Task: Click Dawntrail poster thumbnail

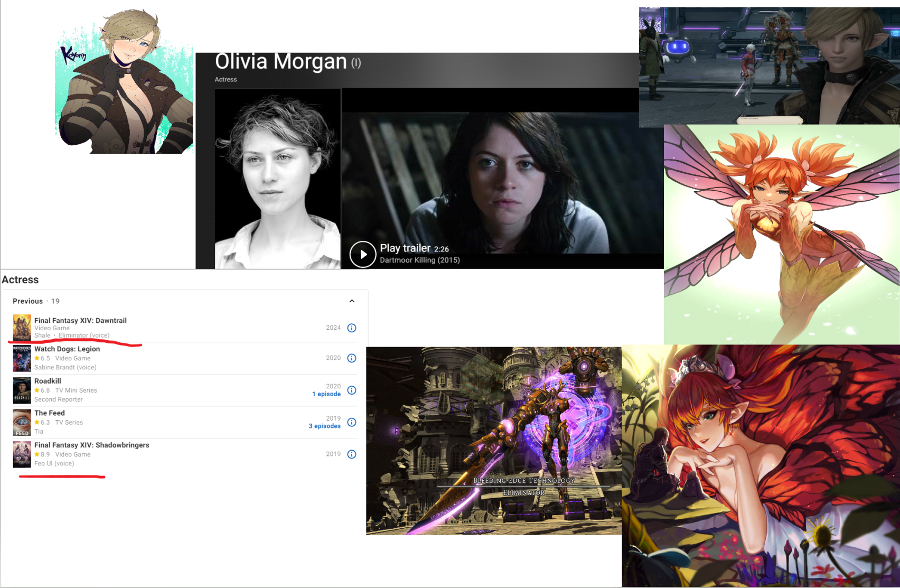Action: [22, 328]
